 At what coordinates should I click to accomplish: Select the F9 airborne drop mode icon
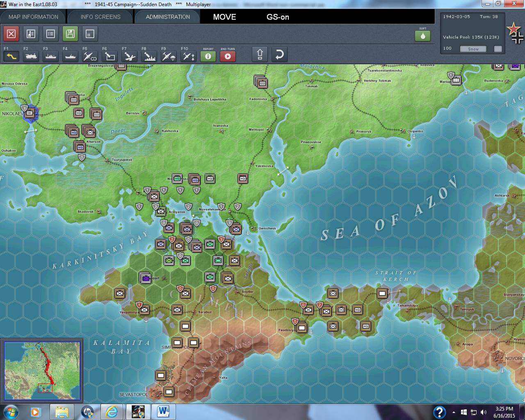[168, 56]
